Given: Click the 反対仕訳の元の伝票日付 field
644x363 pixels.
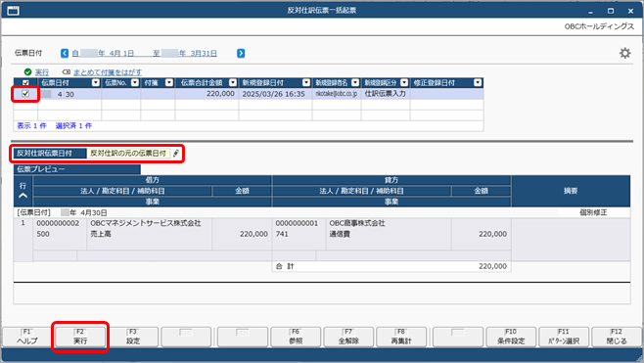Looking at the screenshot, I should pos(128,154).
